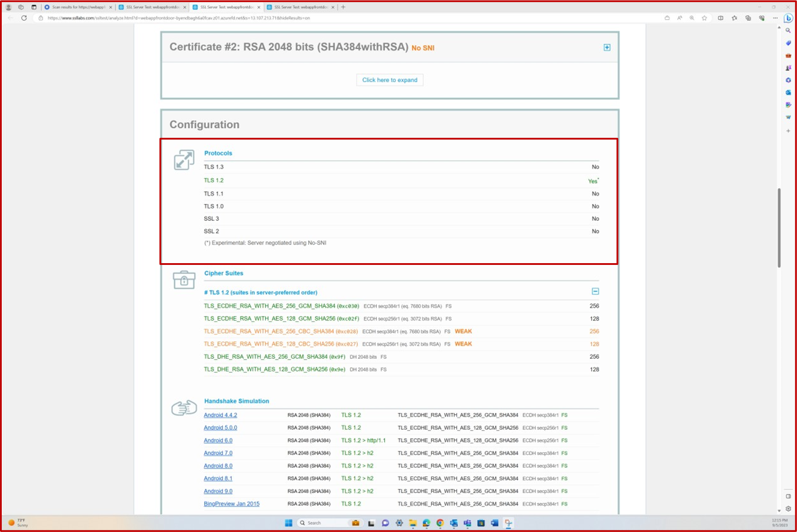Launch Chrome from the taskbar
Screen dimensions: 797x532
coord(440,523)
